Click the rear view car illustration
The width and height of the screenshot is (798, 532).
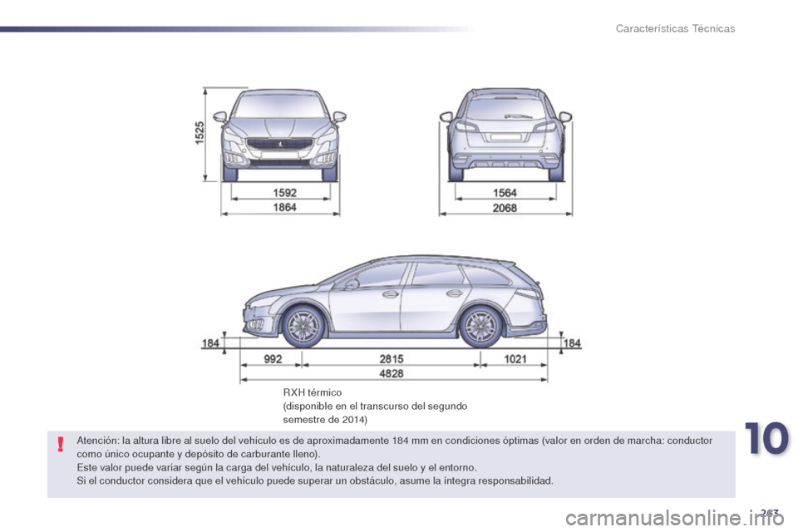coord(506,135)
